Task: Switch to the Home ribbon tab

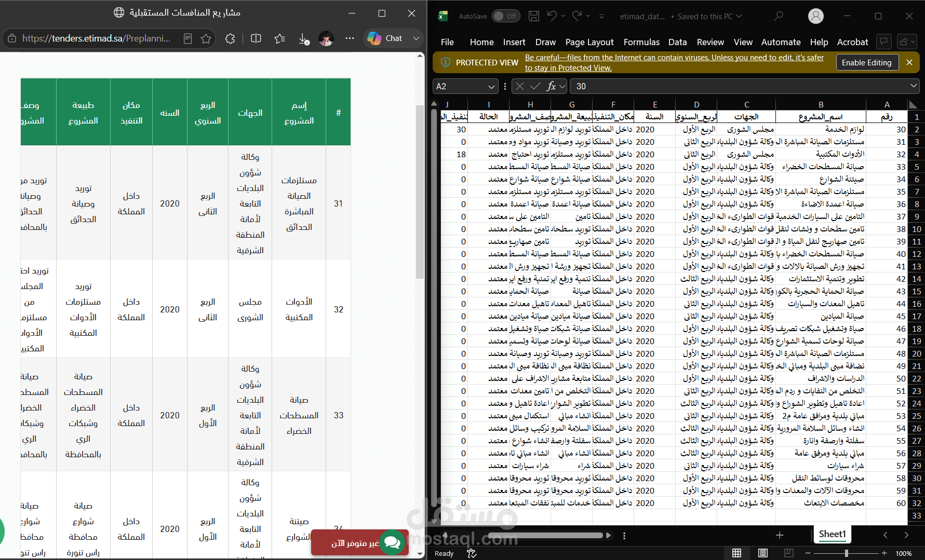Action: [481, 42]
